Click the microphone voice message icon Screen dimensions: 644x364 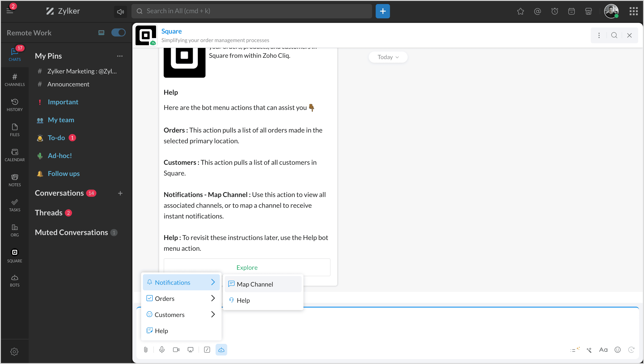click(x=162, y=350)
